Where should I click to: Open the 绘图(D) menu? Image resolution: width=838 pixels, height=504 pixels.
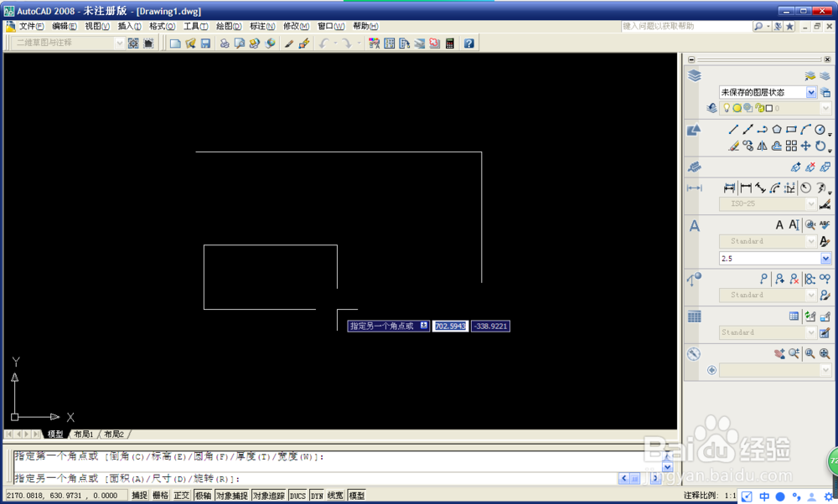pos(229,26)
